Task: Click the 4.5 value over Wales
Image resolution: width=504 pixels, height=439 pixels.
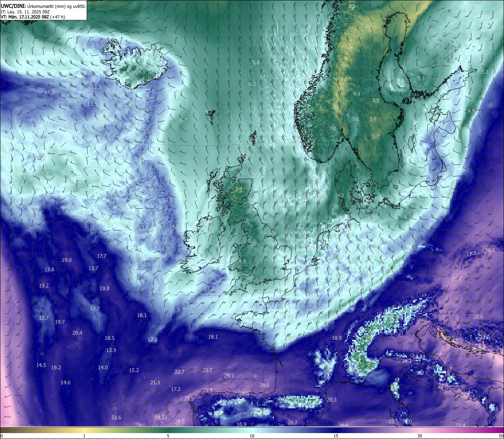Action: pyautogui.click(x=243, y=262)
